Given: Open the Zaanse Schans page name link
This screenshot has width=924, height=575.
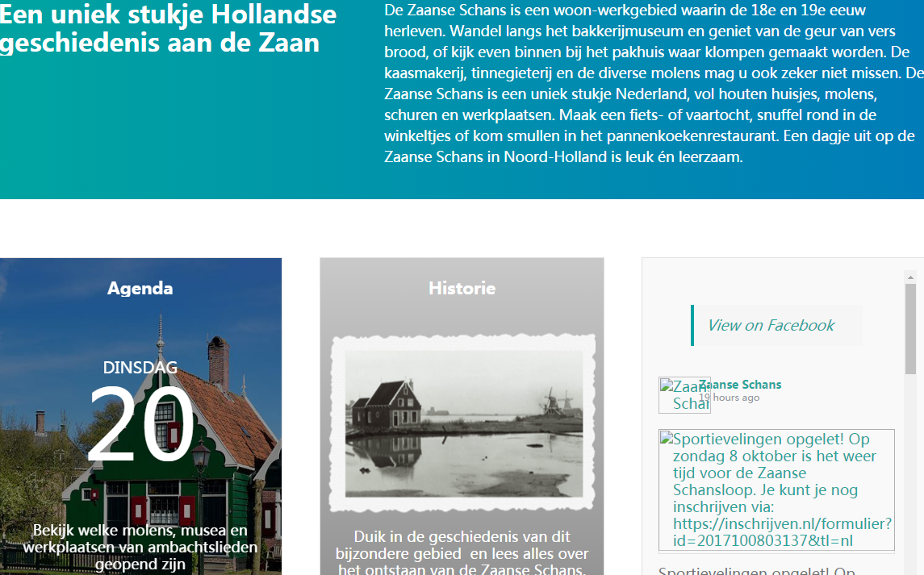Looking at the screenshot, I should pos(740,385).
